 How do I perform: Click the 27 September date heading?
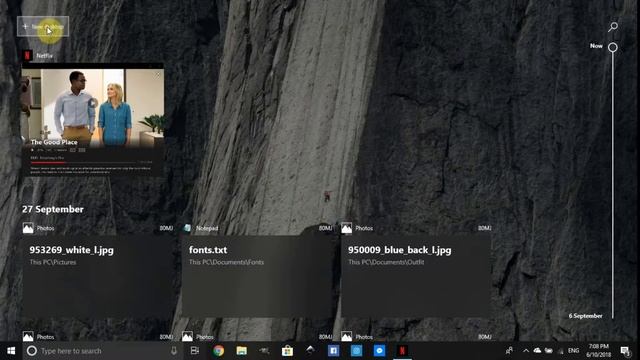pos(53,209)
